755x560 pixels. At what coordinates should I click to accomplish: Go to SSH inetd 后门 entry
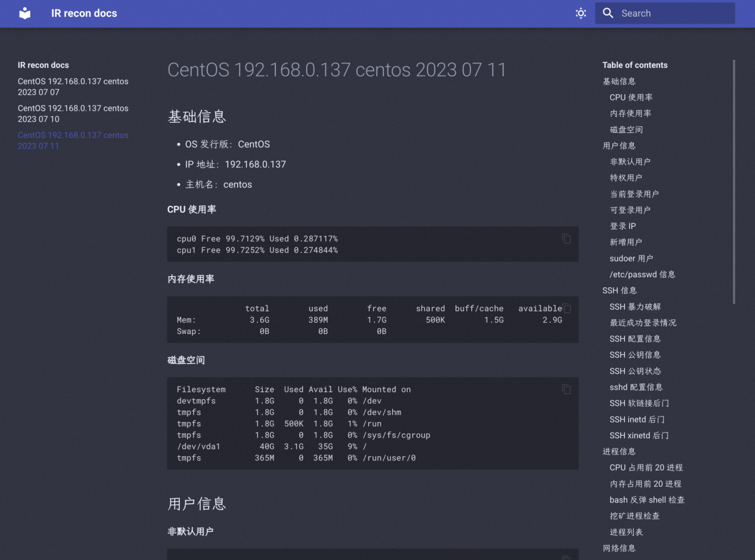[x=637, y=419]
